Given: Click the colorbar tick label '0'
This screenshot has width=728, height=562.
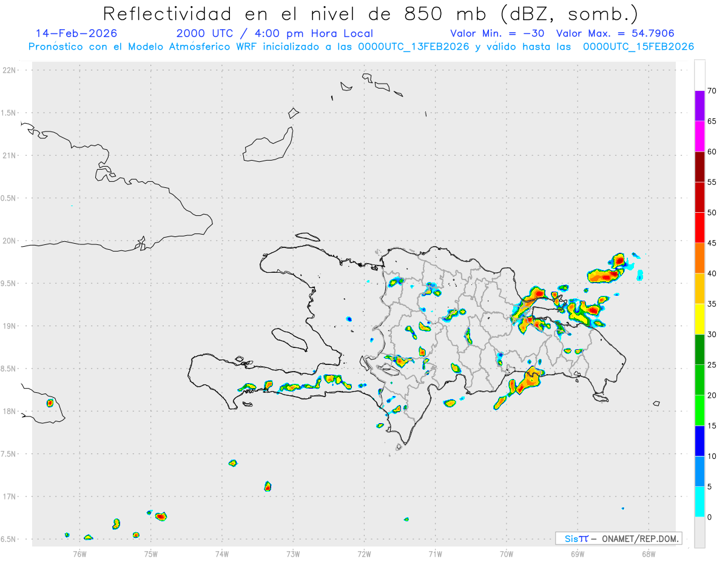Looking at the screenshot, I should click(x=709, y=517).
